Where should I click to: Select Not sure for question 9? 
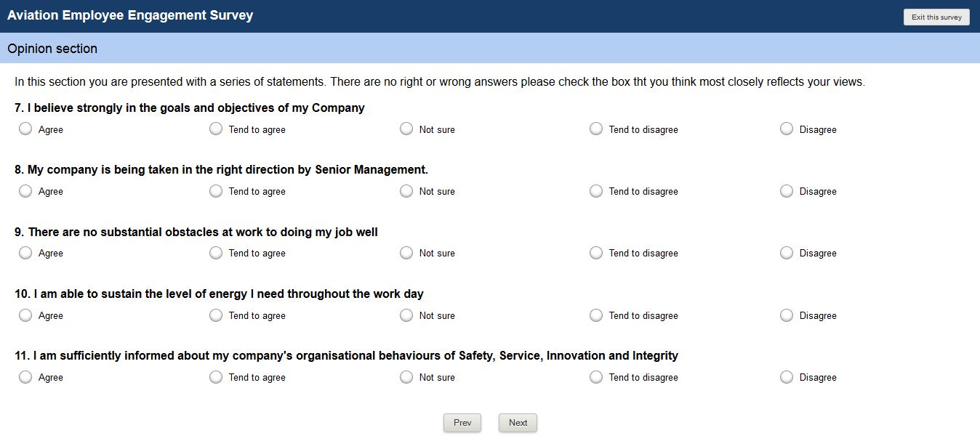click(x=406, y=253)
